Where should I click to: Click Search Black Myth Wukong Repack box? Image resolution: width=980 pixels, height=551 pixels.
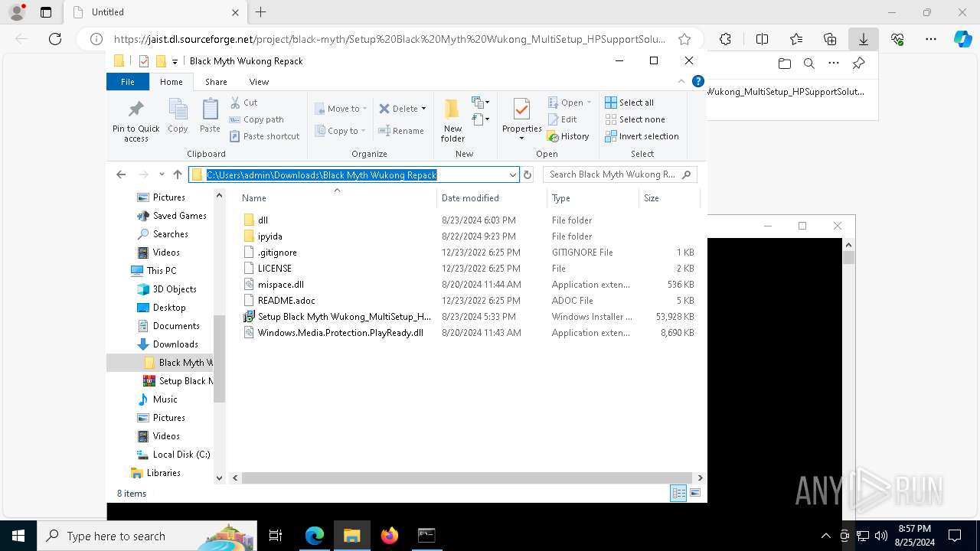click(x=620, y=174)
